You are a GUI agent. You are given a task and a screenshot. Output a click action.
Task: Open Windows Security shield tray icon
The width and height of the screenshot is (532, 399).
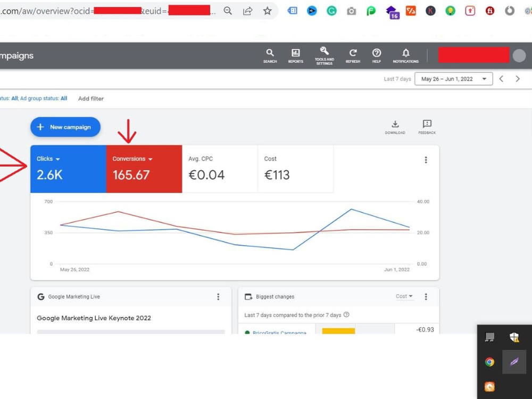514,337
